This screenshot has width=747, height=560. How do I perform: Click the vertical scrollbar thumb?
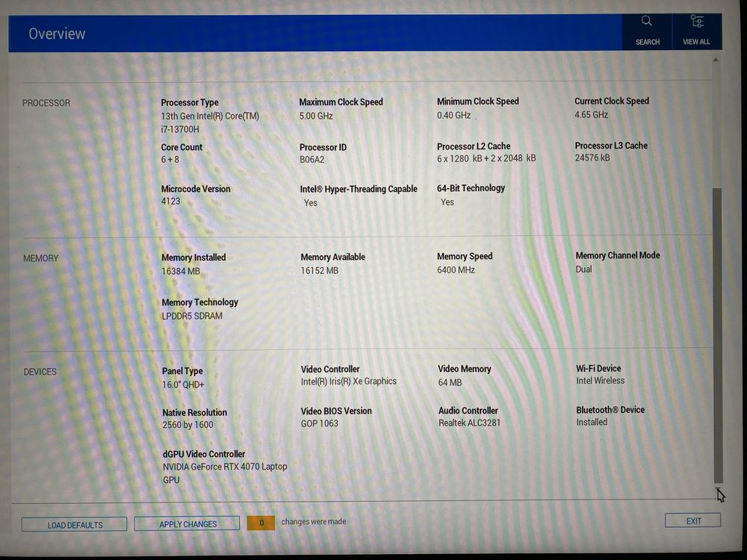pos(717,336)
